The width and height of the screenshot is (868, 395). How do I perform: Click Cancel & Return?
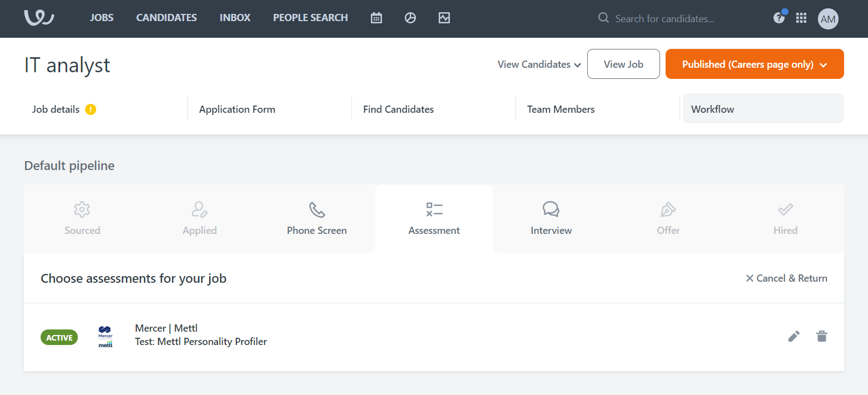pos(786,278)
